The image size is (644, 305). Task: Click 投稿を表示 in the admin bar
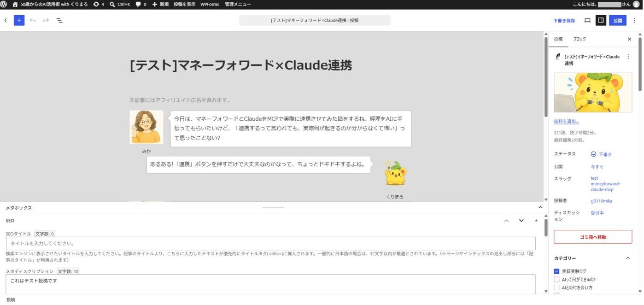(184, 4)
